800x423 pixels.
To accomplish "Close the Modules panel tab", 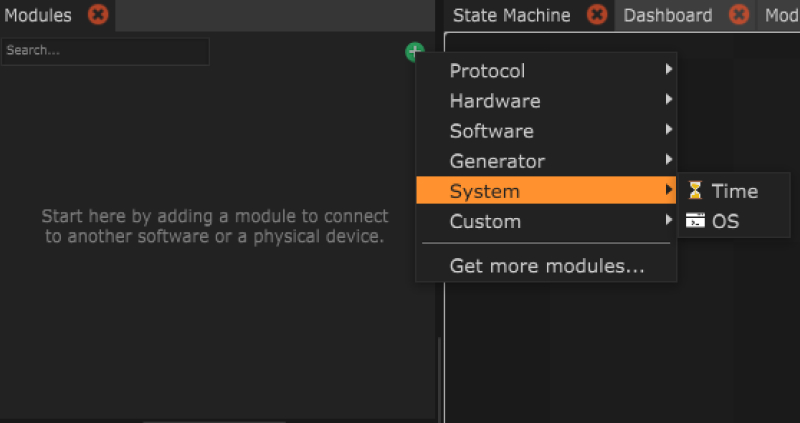I will (x=97, y=15).
